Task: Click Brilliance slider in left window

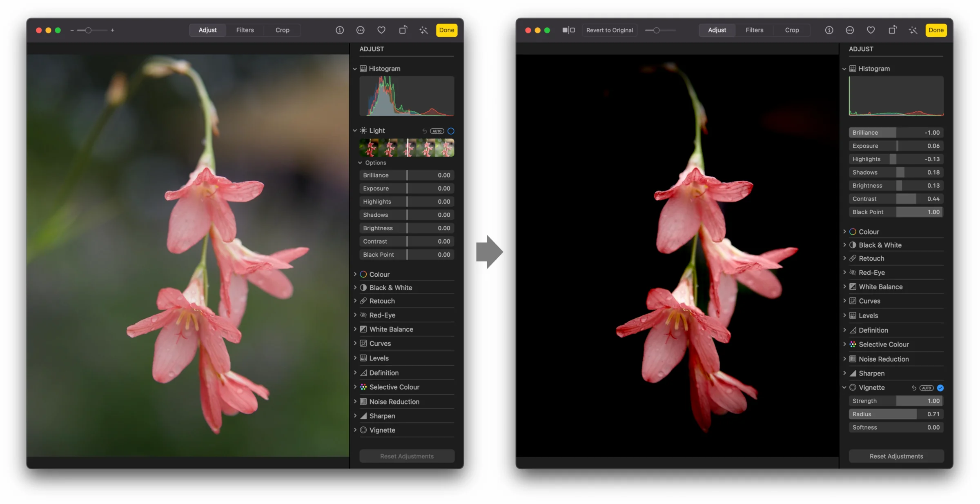Action: coord(407,175)
